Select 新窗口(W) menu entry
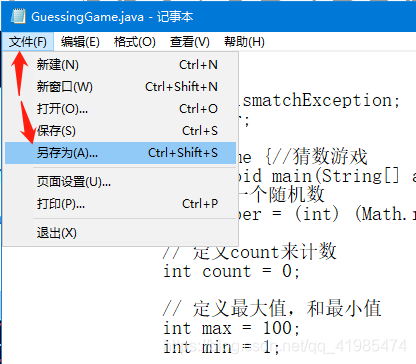Screen dimensions: 416x364 click(x=120, y=87)
